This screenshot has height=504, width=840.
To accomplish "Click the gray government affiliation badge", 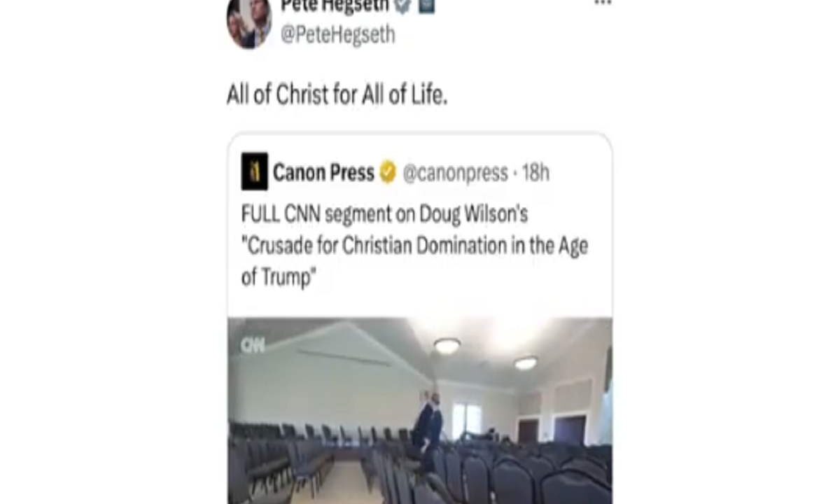I will (x=426, y=6).
